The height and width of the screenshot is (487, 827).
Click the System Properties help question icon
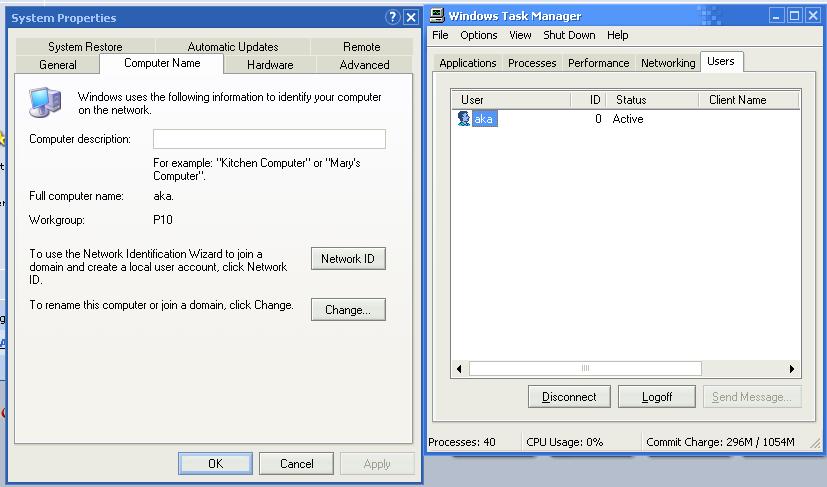392,17
